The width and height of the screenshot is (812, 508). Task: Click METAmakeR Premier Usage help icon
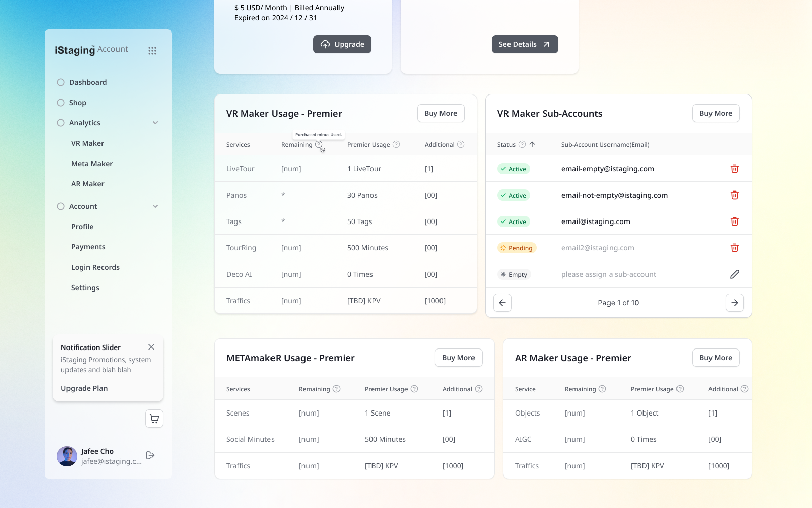pyautogui.click(x=414, y=389)
